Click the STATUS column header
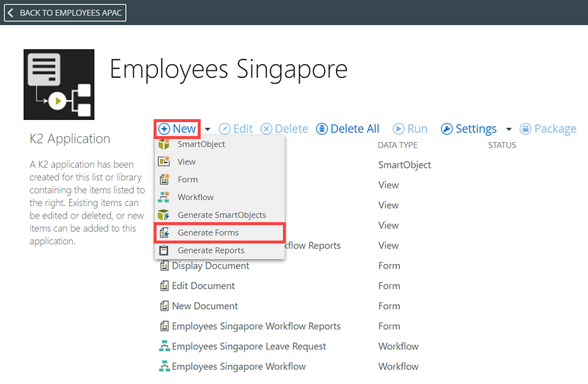588x384 pixels. tap(502, 145)
